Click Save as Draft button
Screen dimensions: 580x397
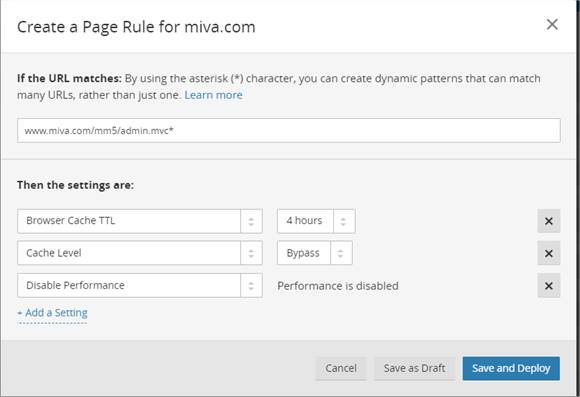414,368
